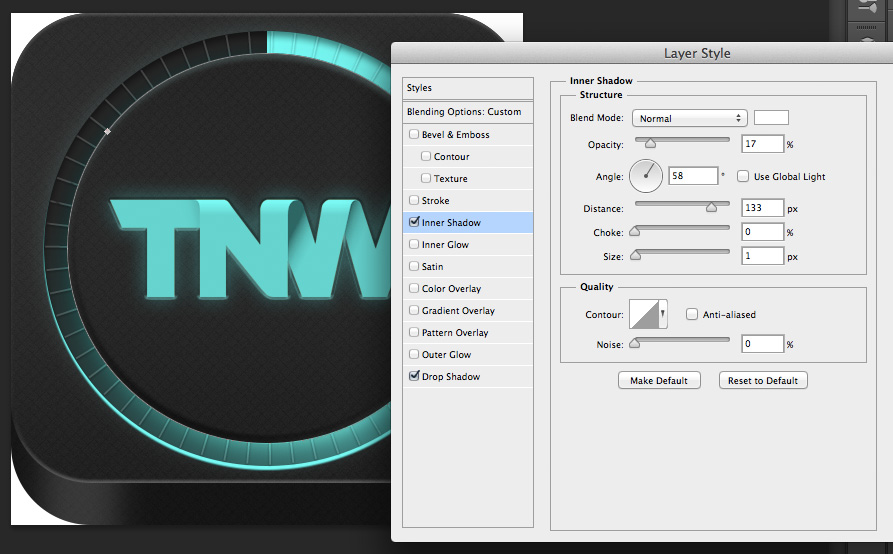Select the Outer Glow label
893x554 pixels.
(446, 354)
